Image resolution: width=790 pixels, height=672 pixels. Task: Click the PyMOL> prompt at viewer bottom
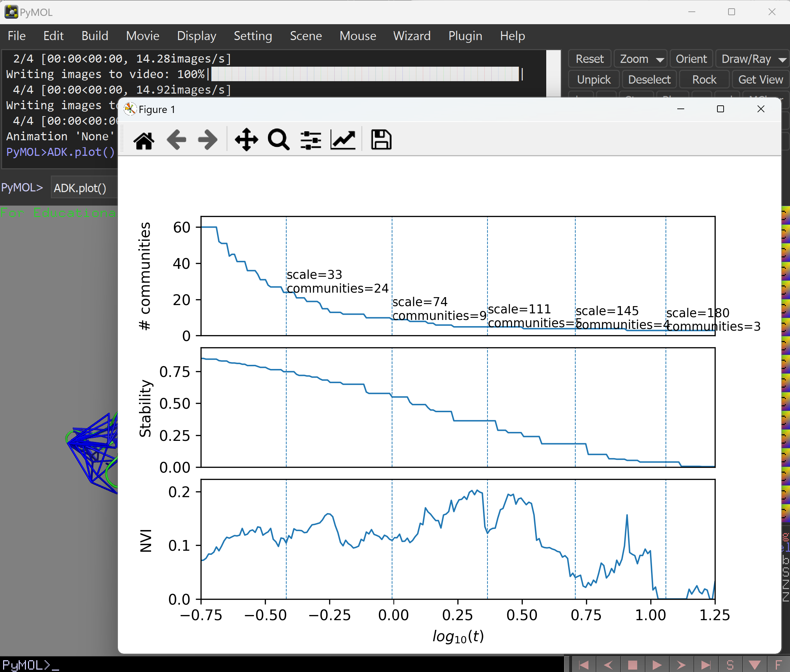click(x=26, y=665)
